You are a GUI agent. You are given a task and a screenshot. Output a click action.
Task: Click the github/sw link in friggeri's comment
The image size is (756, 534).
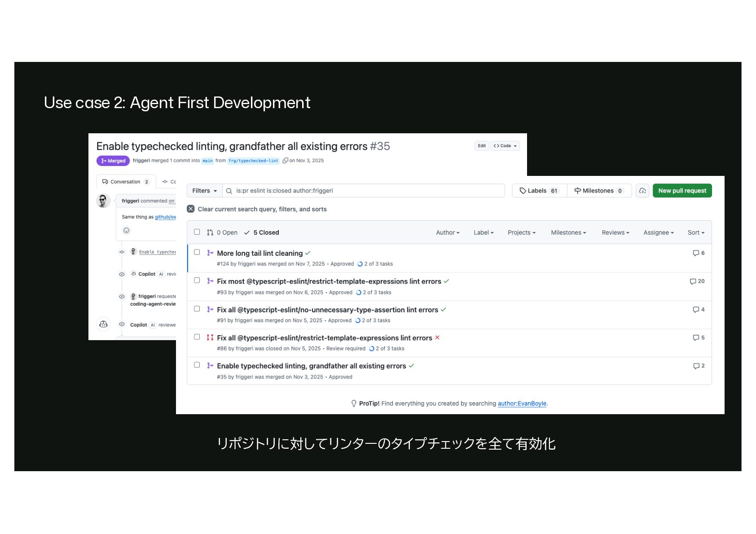(165, 217)
